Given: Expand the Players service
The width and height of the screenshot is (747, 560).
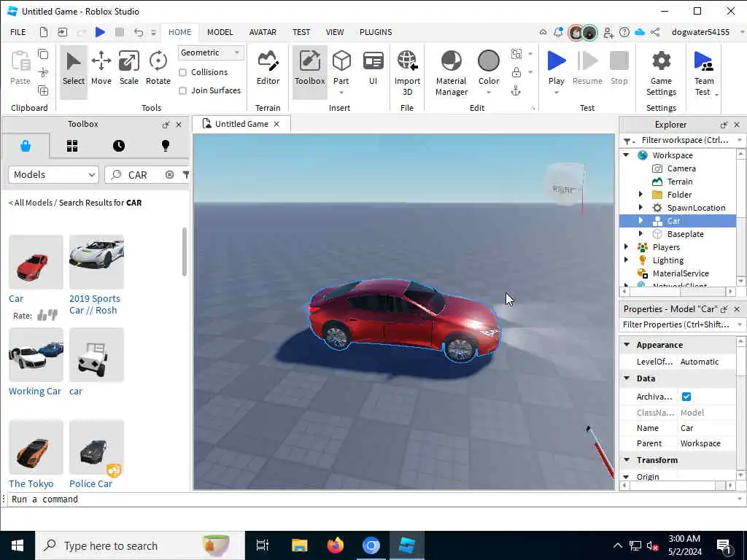Looking at the screenshot, I should coord(626,246).
